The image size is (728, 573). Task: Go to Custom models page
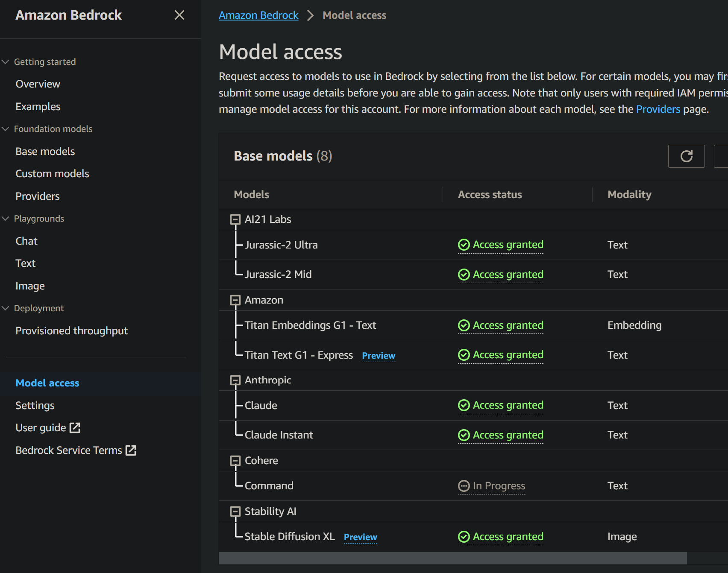click(53, 174)
